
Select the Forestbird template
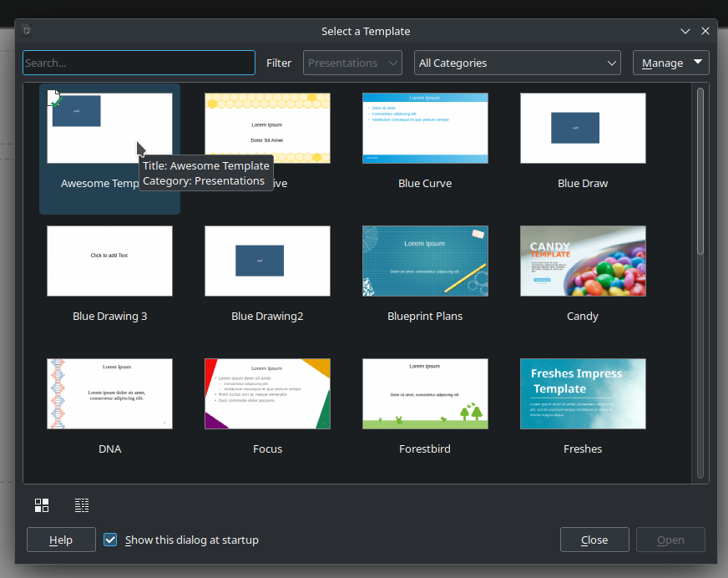click(x=425, y=393)
